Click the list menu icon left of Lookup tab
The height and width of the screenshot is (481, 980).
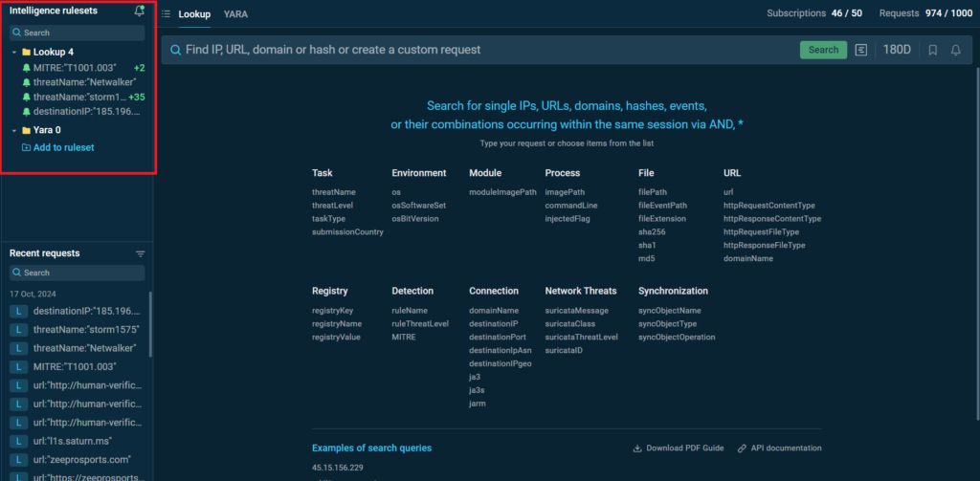166,14
